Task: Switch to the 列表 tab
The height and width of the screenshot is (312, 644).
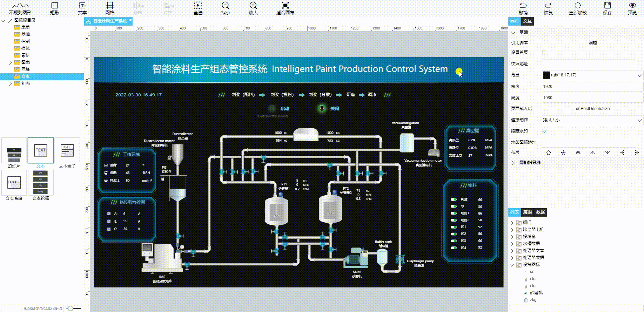Action: pyautogui.click(x=515, y=212)
